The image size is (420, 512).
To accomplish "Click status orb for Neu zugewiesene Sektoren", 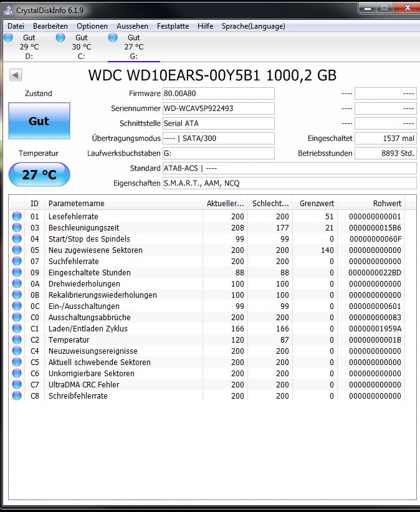I will tap(17, 250).
